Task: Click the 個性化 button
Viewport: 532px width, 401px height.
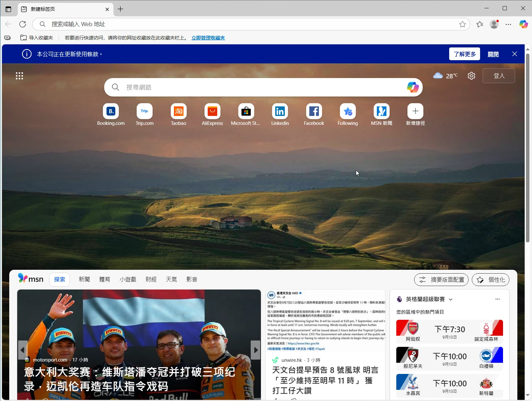Action: click(x=491, y=280)
